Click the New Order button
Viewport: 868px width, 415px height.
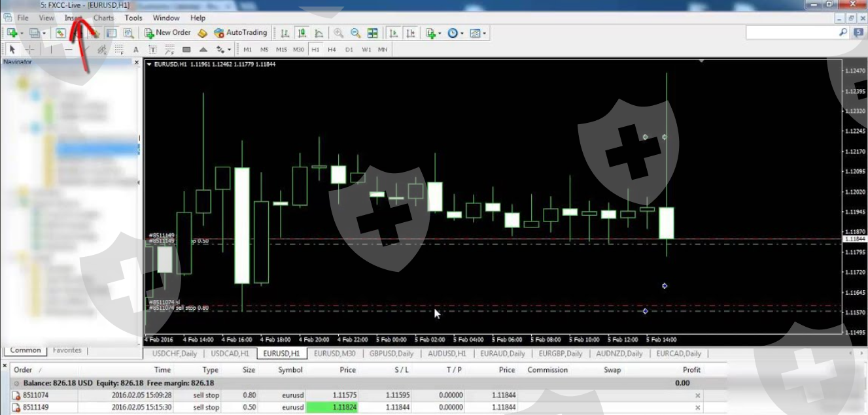click(x=167, y=33)
